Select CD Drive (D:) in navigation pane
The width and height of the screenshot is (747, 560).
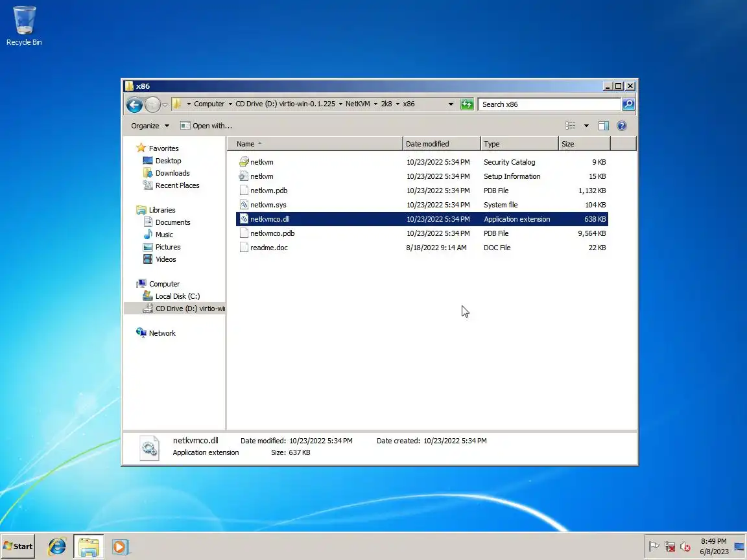174,309
